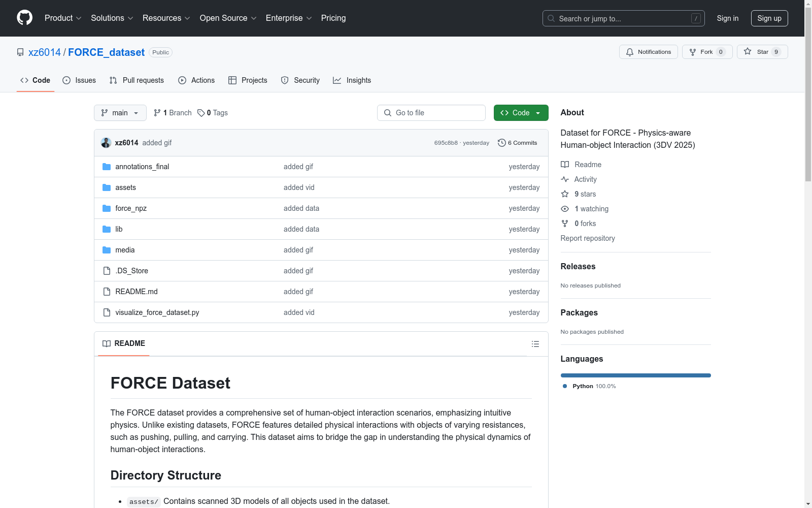Click the .DS_Store file icon

click(x=107, y=271)
